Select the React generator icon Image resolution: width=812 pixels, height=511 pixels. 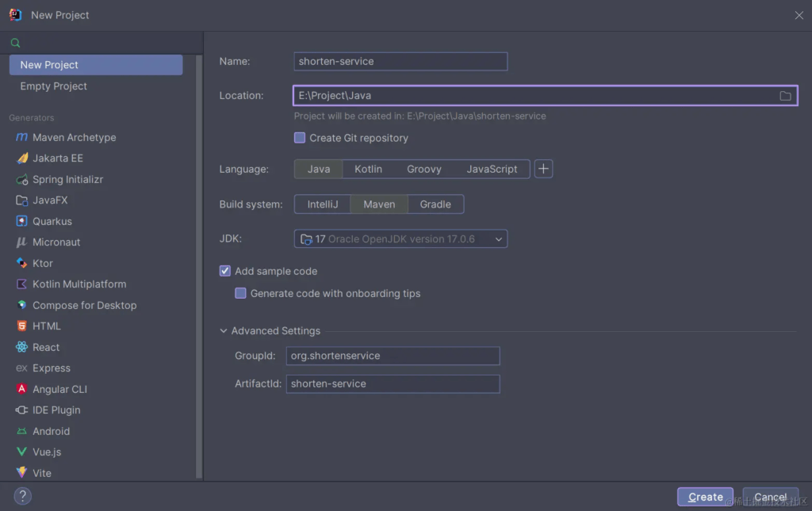pyautogui.click(x=21, y=348)
